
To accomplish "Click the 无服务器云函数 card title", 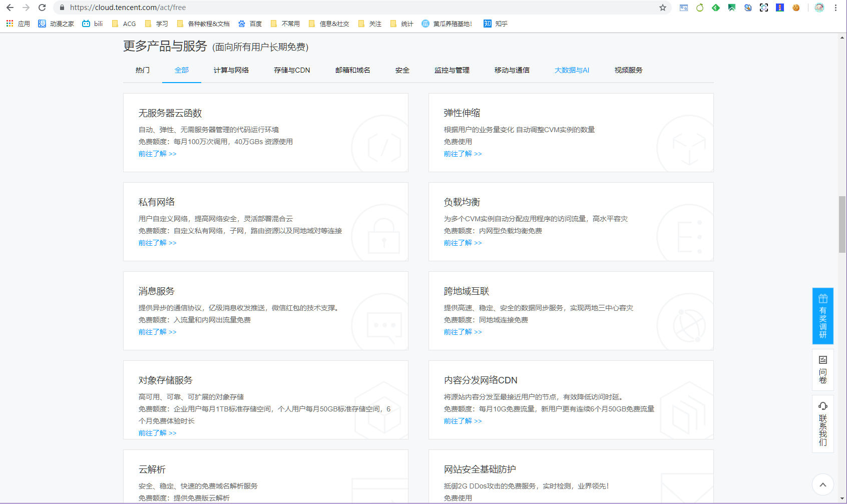I will click(x=170, y=113).
